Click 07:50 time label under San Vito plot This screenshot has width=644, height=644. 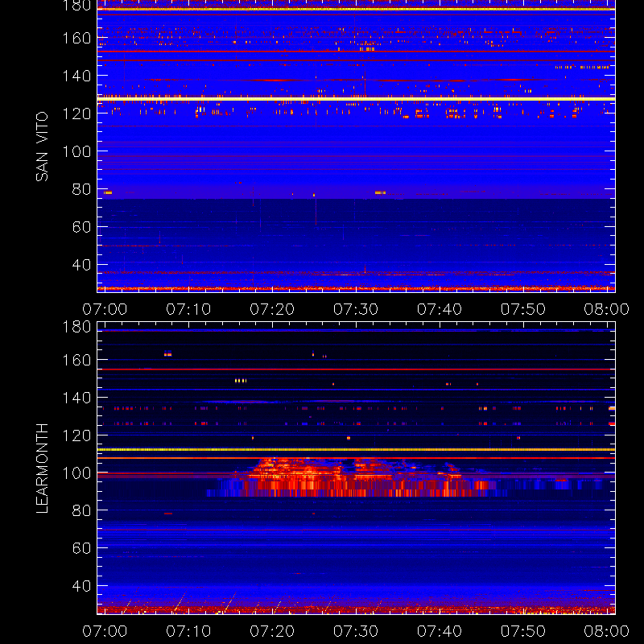pos(523,309)
